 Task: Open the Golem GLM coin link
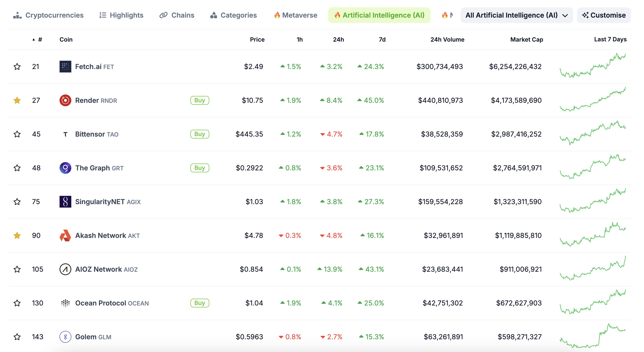[93, 337]
